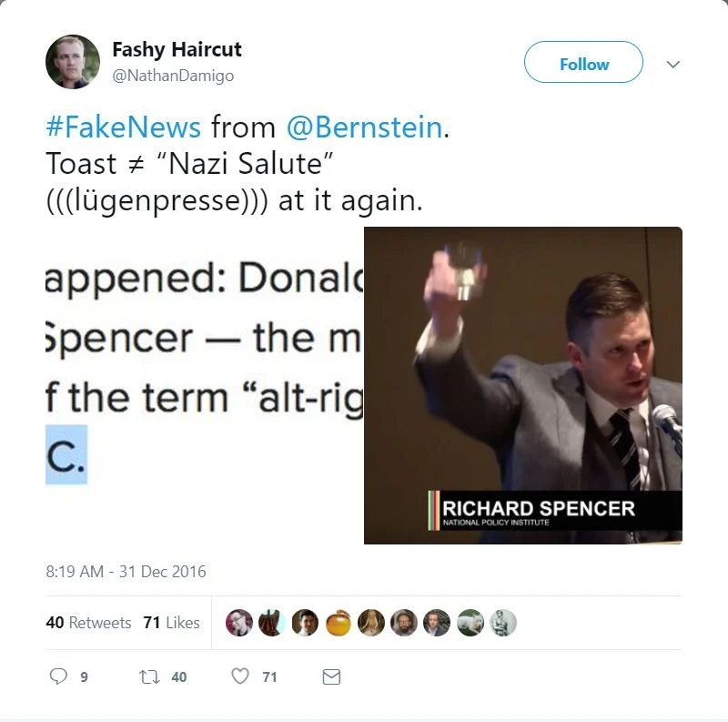Click the tweet author's profile picture
728x722 pixels.
click(73, 62)
